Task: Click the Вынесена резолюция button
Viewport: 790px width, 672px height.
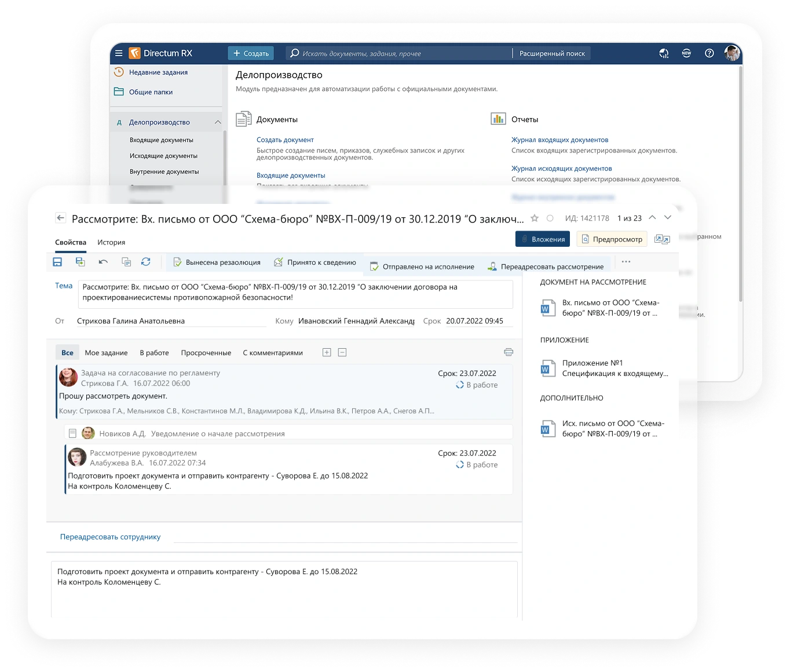Action: (217, 262)
